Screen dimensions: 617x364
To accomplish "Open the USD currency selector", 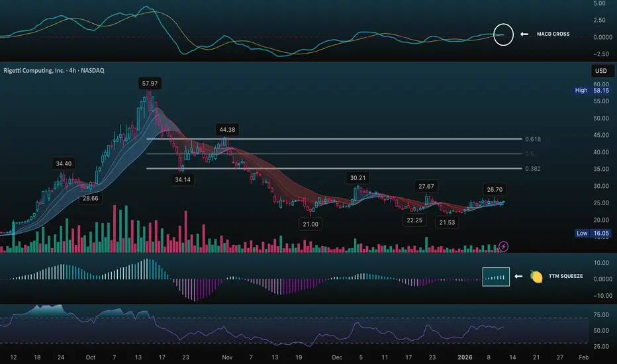I will point(601,71).
